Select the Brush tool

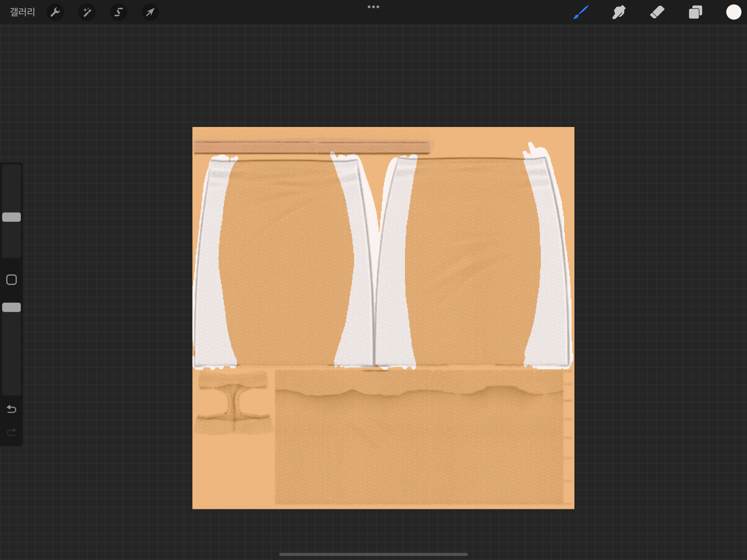[581, 12]
